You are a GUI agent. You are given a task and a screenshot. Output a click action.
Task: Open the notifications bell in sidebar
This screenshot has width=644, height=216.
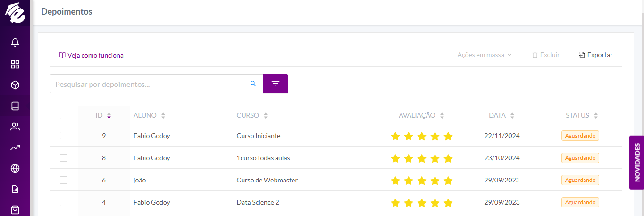(15, 43)
